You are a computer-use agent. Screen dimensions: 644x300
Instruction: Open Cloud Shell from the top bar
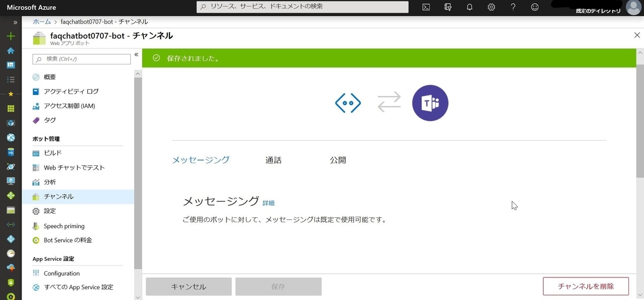pos(426,7)
